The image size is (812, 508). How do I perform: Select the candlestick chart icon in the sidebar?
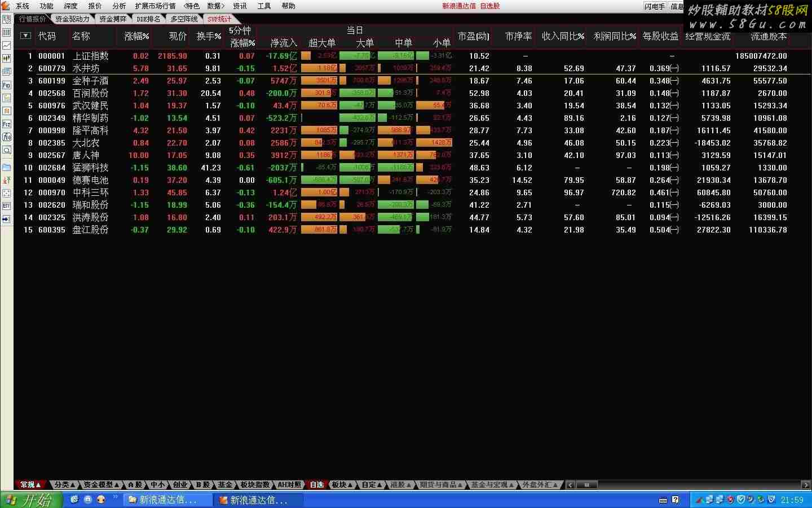(7, 58)
